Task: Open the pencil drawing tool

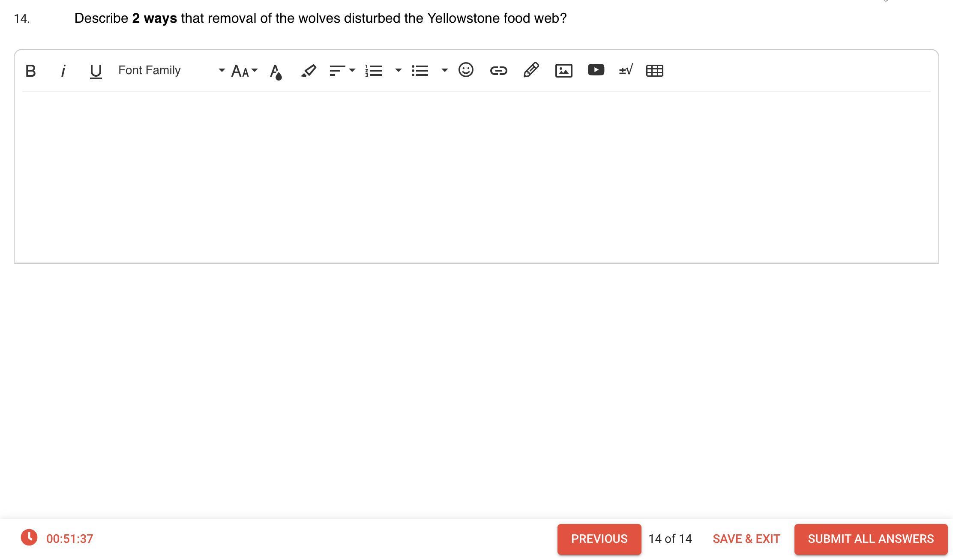Action: pyautogui.click(x=531, y=70)
